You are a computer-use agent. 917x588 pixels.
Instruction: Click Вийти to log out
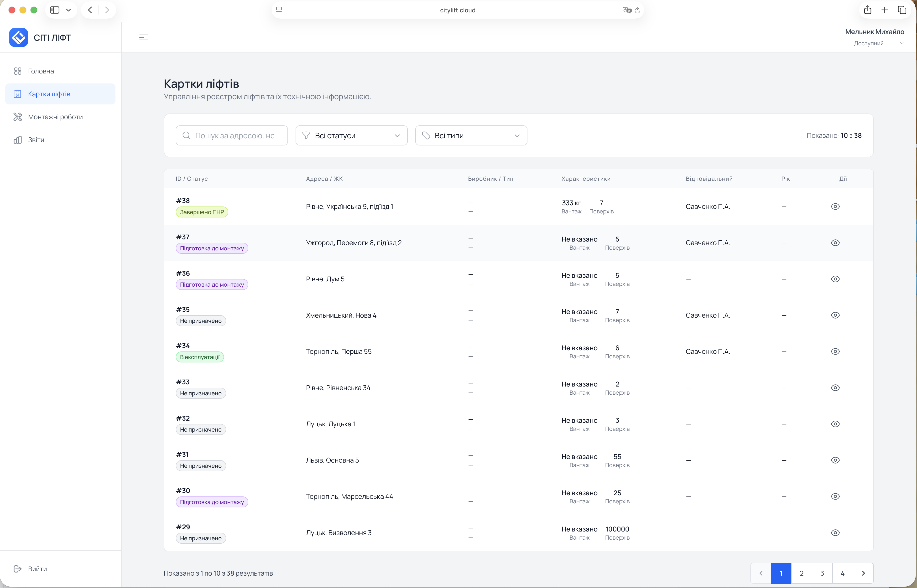click(37, 569)
